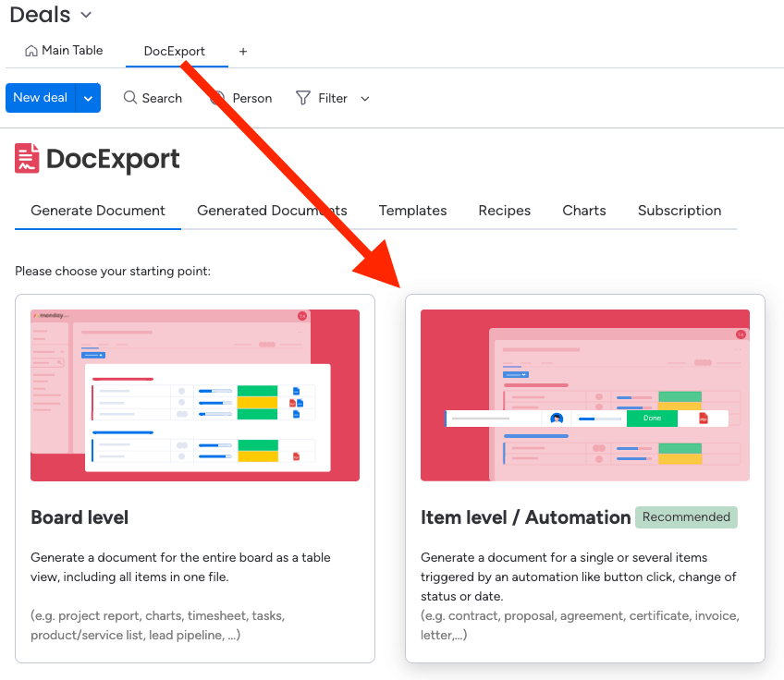Add a new board view with plus
This screenshot has width=784, height=680.
[243, 52]
